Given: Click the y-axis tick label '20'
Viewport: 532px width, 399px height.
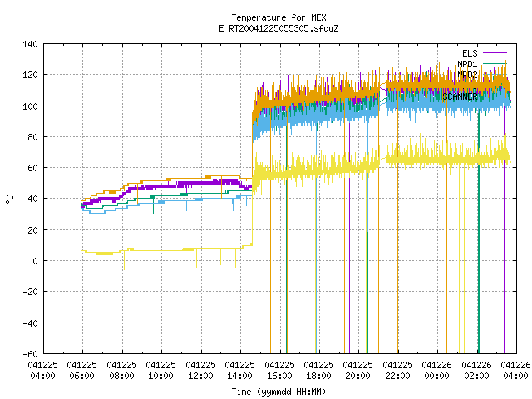Looking at the screenshot, I should 32,230.
